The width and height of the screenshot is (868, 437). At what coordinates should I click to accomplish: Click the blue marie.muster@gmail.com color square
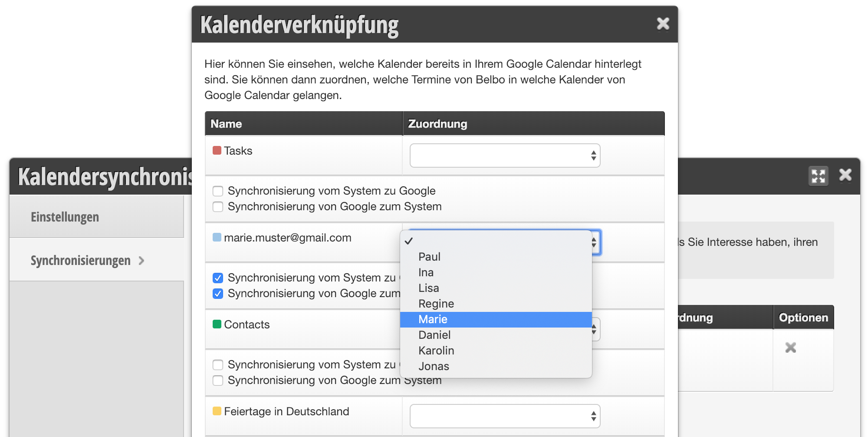click(217, 238)
